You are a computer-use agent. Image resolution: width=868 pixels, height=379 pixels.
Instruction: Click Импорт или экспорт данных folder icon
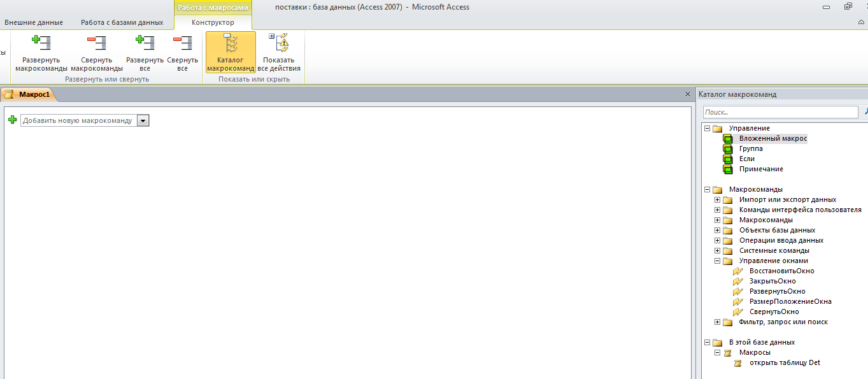tap(728, 199)
